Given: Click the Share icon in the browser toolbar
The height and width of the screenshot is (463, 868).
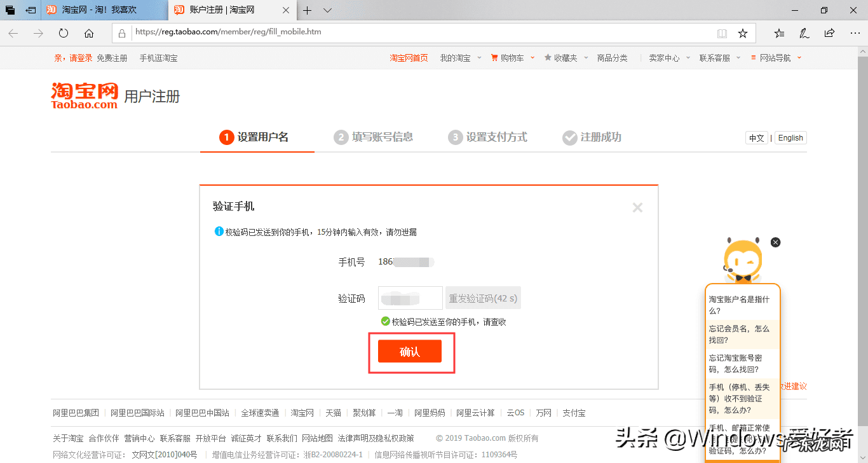Looking at the screenshot, I should [x=829, y=33].
